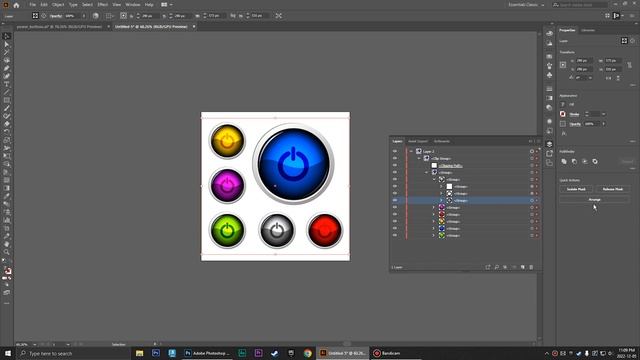Viewport: 640px width, 360px height.
Task: Collapse the Clip Group row
Action: 419,158
